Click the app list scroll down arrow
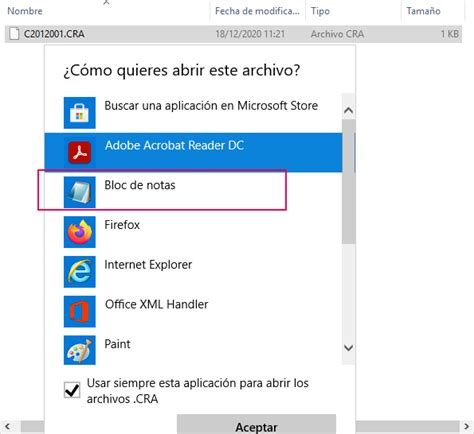 348,348
